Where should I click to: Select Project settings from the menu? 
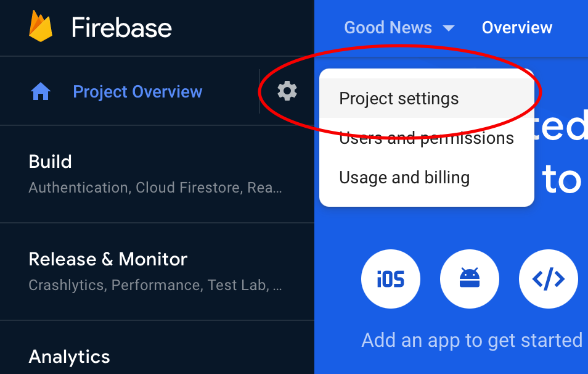(399, 98)
